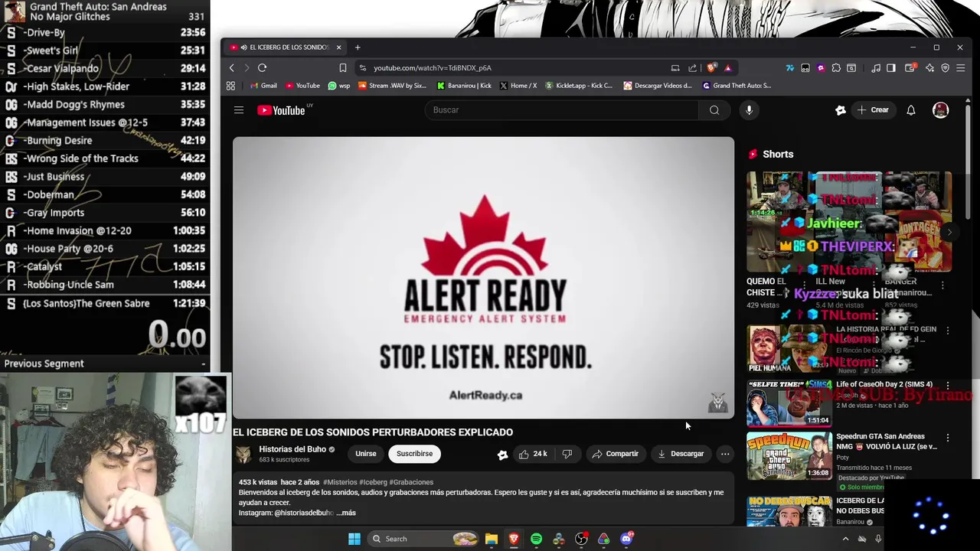The width and height of the screenshot is (980, 551).
Task: Open the Spotify taskbar icon
Action: click(536, 539)
